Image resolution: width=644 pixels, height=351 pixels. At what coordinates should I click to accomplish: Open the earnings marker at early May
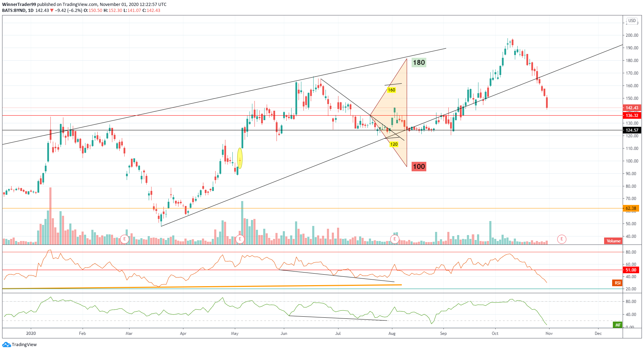tap(240, 239)
